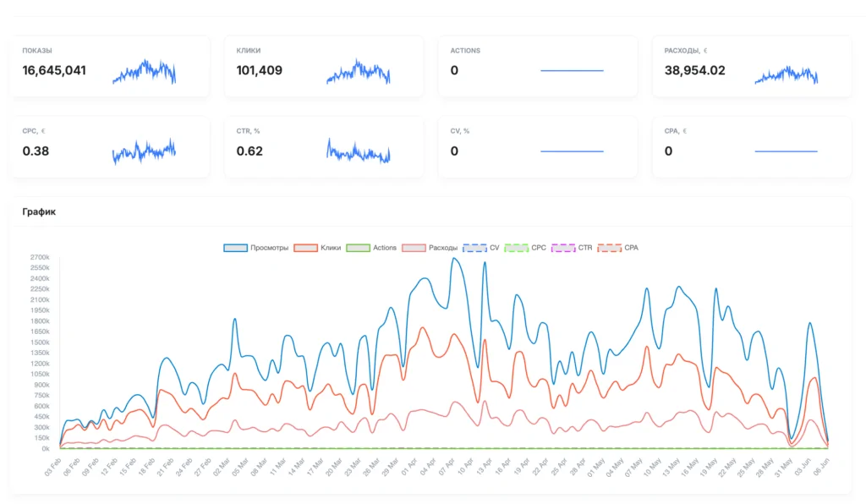
Task: Select the CTR value 0.62
Action: (249, 151)
